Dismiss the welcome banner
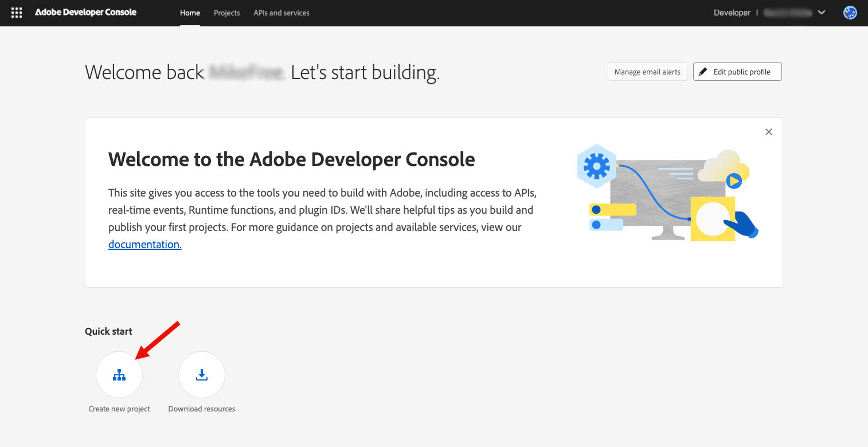 coord(769,131)
